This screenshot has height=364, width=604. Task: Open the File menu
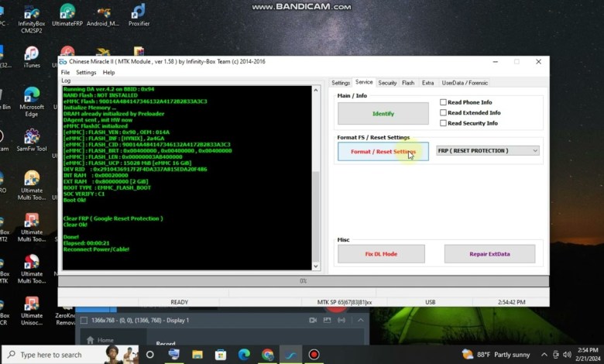pos(66,73)
